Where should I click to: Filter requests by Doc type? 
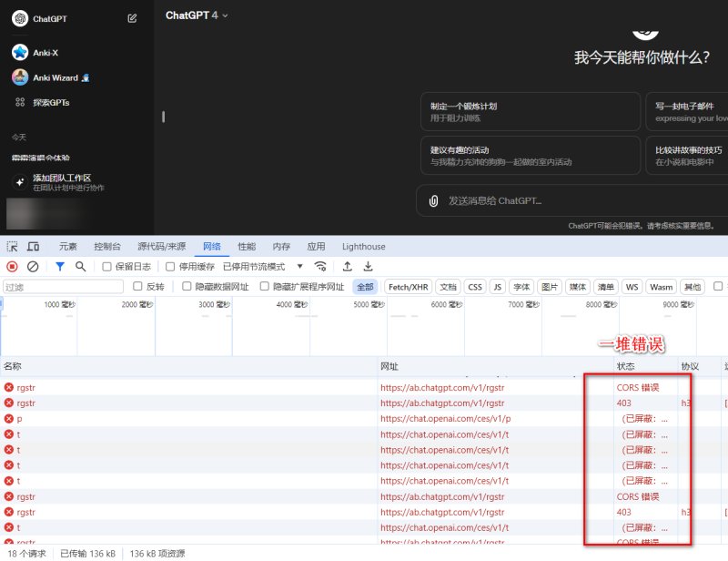448,287
